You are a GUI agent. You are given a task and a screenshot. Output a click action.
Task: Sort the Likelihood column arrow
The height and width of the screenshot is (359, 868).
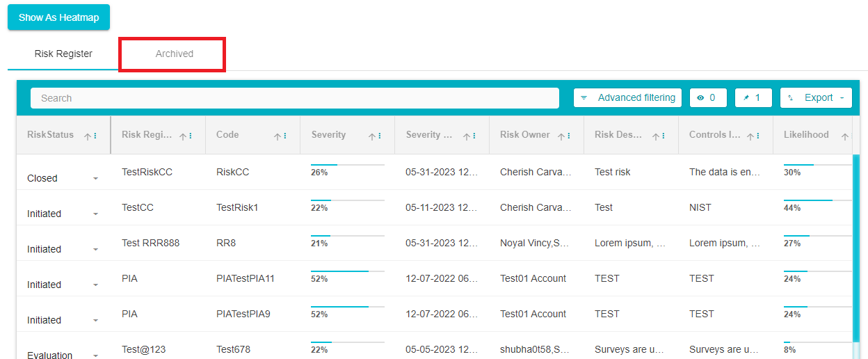[845, 136]
